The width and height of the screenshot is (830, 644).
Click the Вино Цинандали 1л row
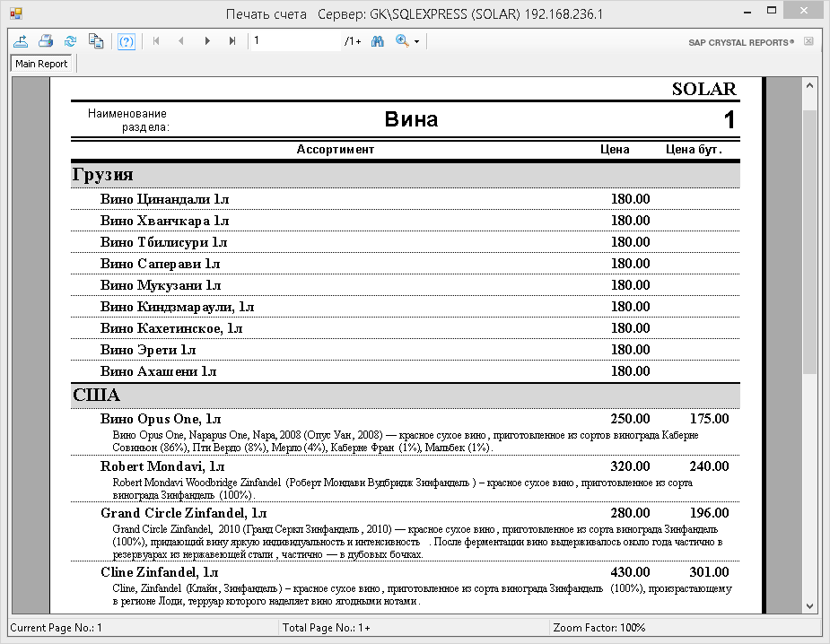(405, 199)
